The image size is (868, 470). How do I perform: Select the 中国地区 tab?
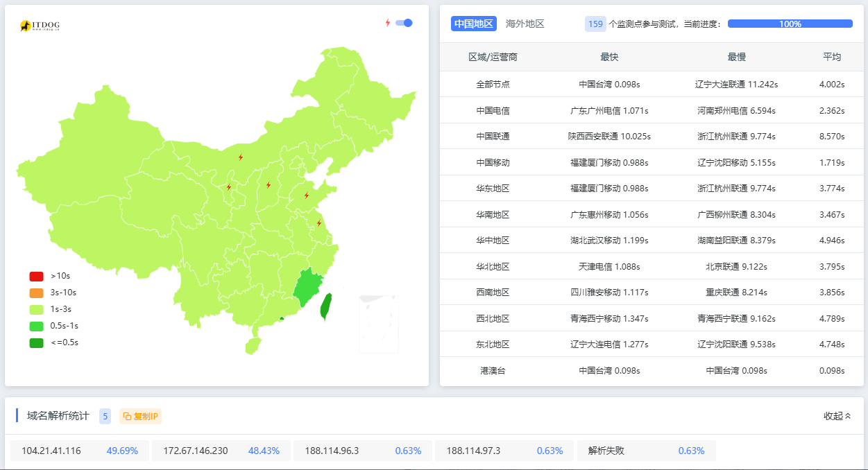click(473, 24)
